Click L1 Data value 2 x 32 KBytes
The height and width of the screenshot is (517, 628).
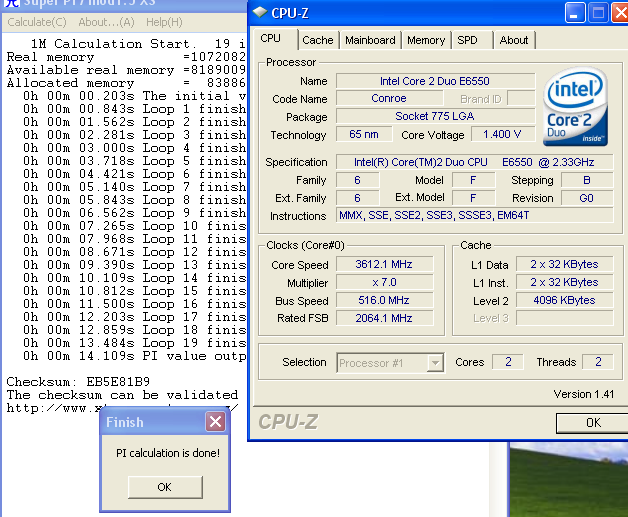[564, 264]
